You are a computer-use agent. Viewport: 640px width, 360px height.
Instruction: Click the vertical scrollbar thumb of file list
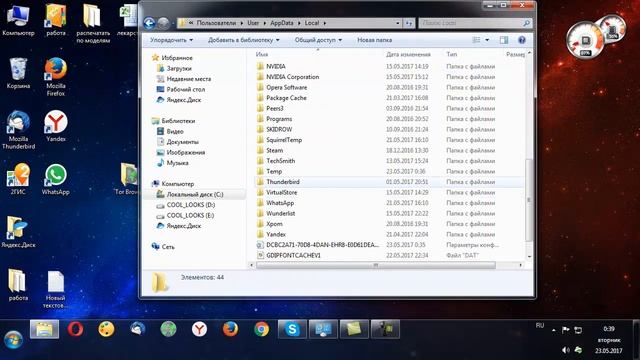[x=529, y=200]
